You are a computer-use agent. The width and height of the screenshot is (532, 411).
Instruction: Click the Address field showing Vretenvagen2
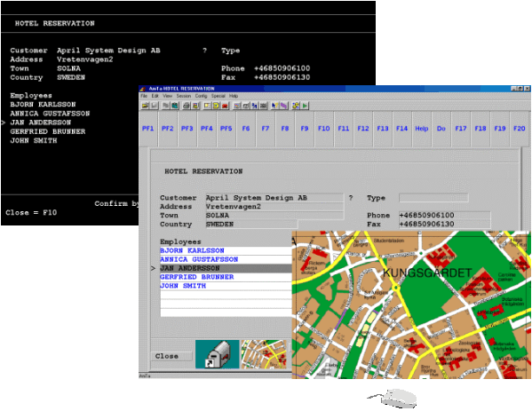tap(274, 207)
